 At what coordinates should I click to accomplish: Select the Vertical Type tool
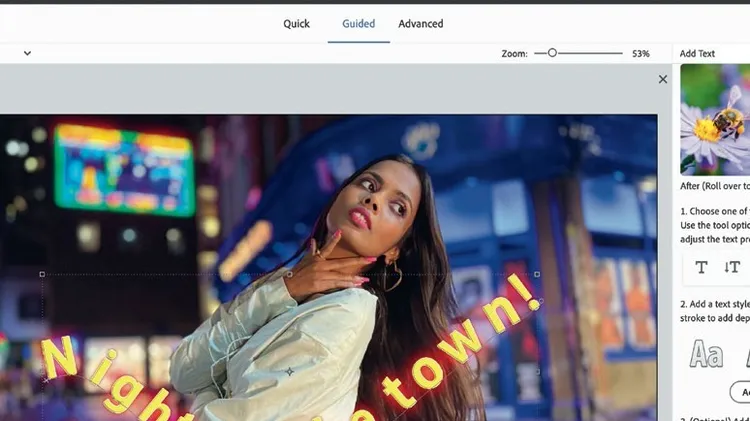point(732,267)
